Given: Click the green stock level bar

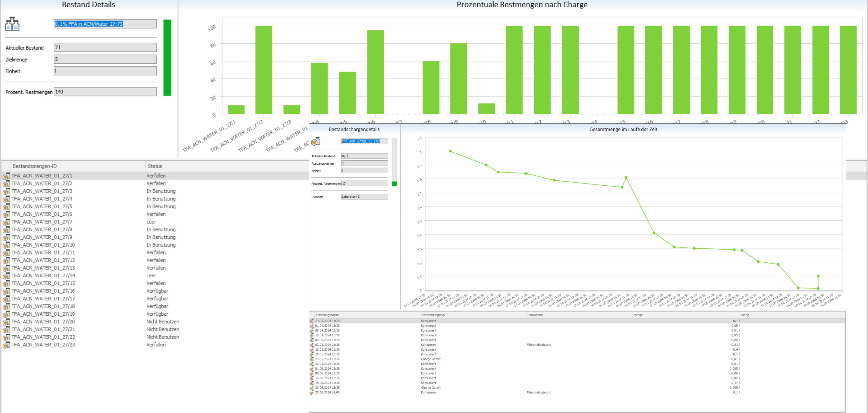Looking at the screenshot, I should tap(167, 58).
